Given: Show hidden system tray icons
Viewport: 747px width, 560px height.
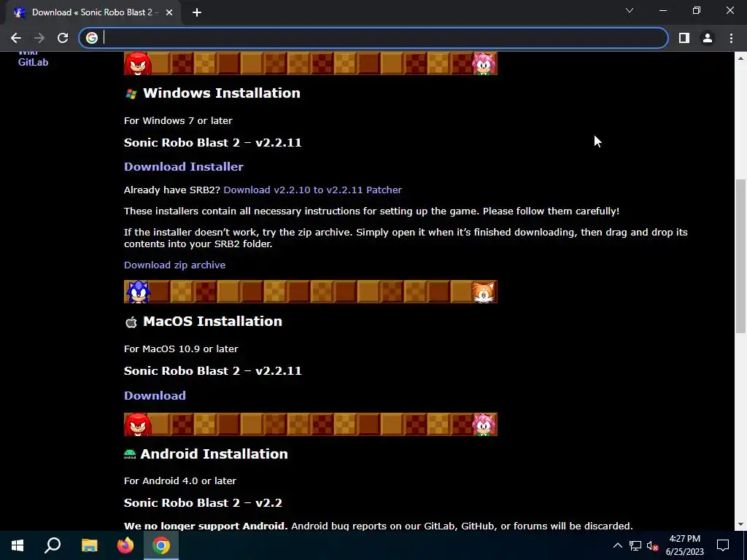Looking at the screenshot, I should click(617, 545).
